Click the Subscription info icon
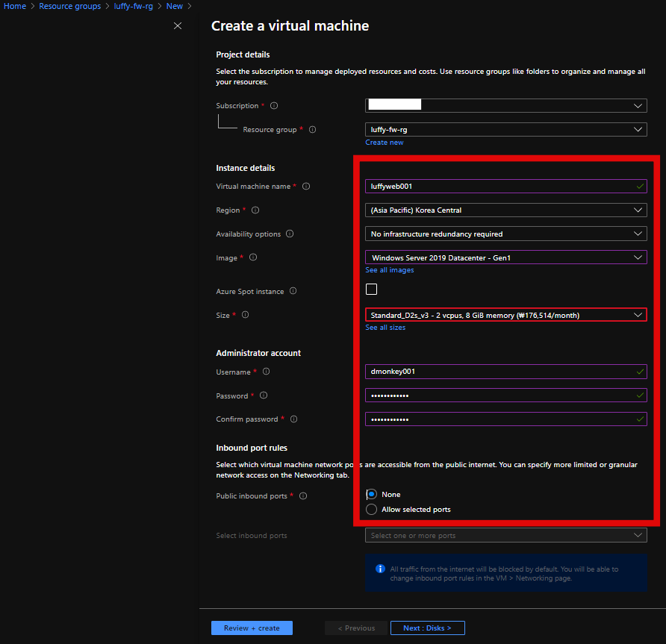This screenshot has width=666, height=644. [274, 106]
